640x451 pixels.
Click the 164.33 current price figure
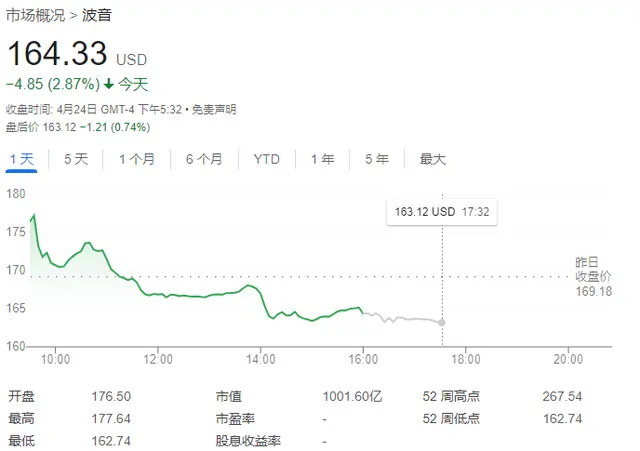click(x=58, y=55)
